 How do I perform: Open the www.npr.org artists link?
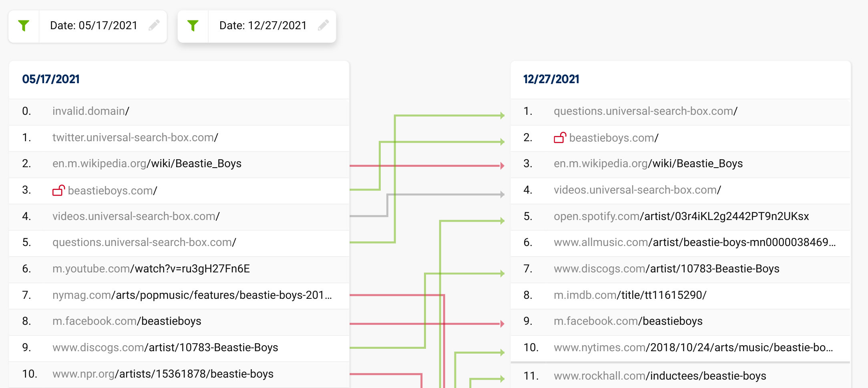(x=163, y=374)
